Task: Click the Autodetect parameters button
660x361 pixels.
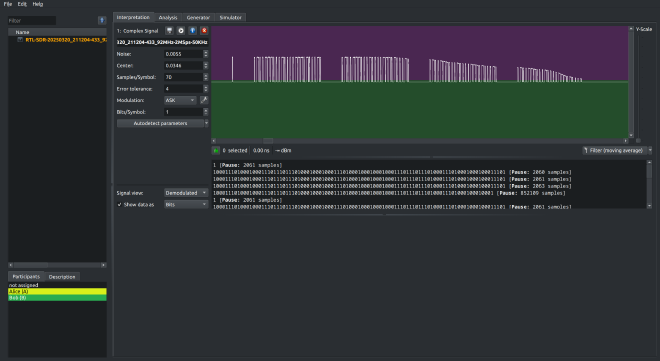Action: pos(160,123)
